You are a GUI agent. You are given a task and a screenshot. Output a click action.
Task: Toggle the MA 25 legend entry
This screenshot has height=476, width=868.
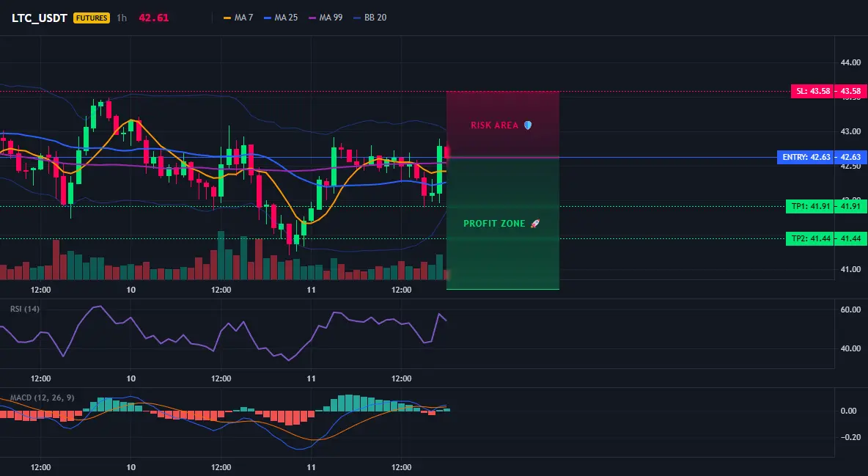(281, 18)
